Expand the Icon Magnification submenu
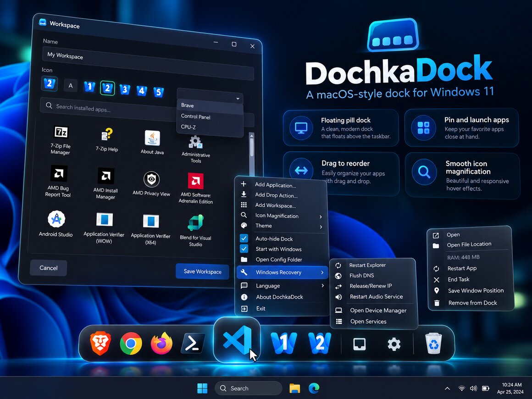The height and width of the screenshot is (399, 532). pos(282,216)
